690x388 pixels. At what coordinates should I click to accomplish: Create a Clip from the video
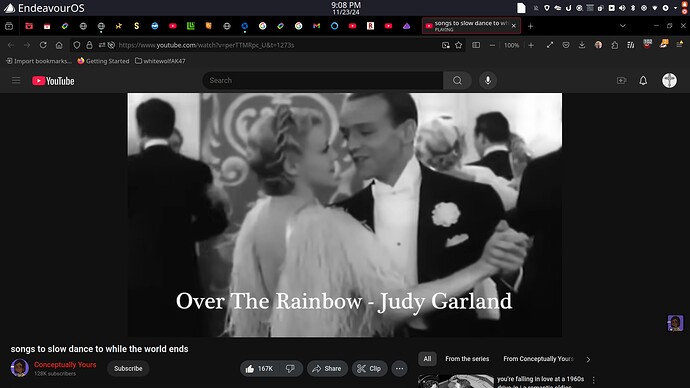pos(369,369)
